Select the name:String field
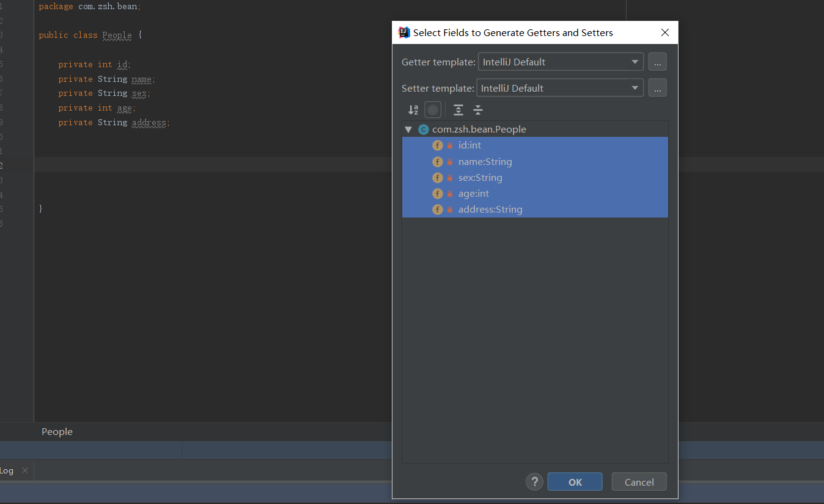Viewport: 824px width, 504px height. tap(535, 162)
